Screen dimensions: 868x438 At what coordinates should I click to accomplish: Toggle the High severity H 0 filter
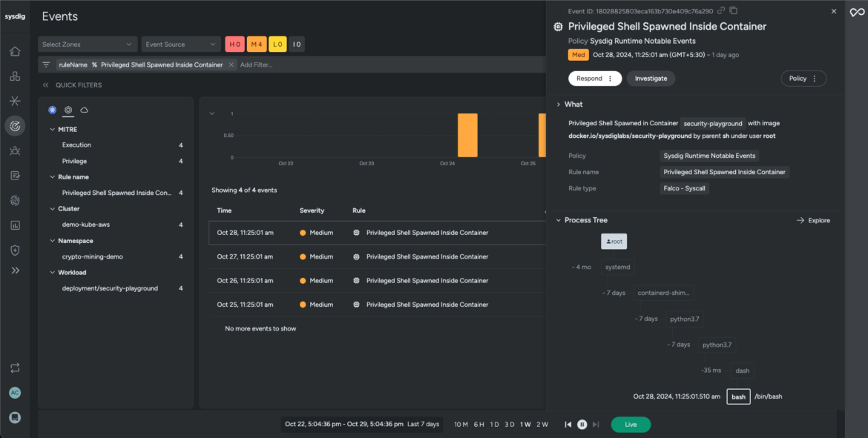click(x=234, y=44)
